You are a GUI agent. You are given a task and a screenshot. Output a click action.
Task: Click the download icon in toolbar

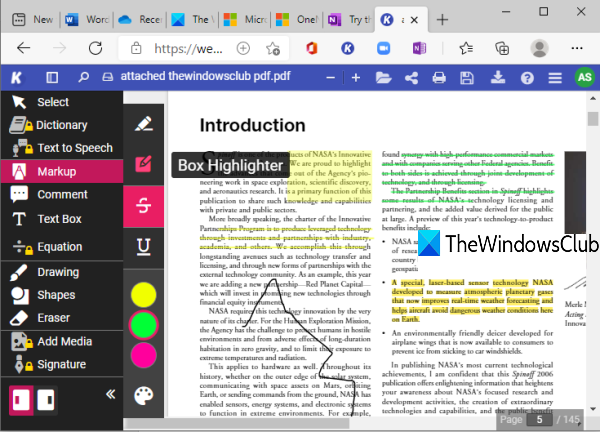coord(496,78)
